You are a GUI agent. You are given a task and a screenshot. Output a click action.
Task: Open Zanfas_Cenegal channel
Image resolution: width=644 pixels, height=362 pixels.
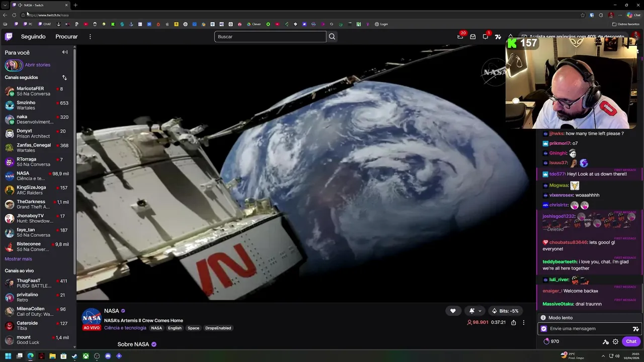click(38, 147)
